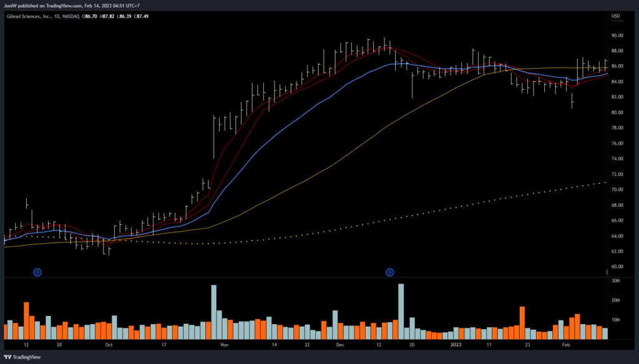This screenshot has width=639, height=364.
Task: Click the tall volume spike bar in mid-December
Action: (401, 311)
